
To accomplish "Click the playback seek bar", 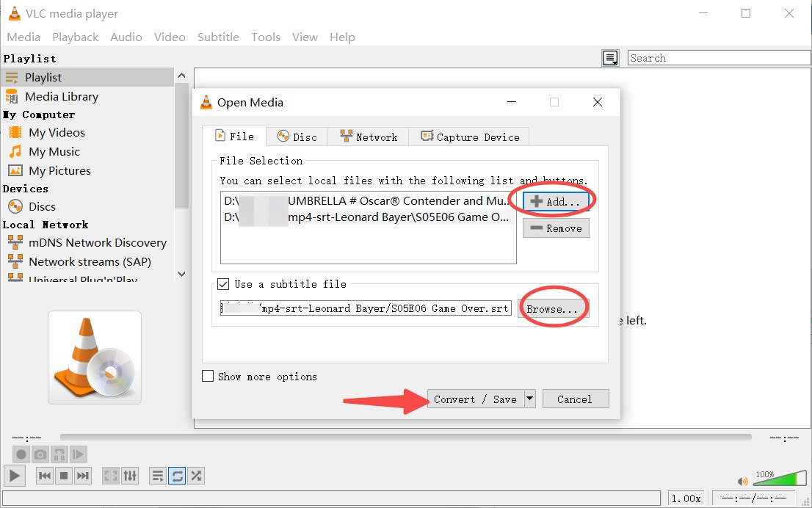I will tap(405, 437).
